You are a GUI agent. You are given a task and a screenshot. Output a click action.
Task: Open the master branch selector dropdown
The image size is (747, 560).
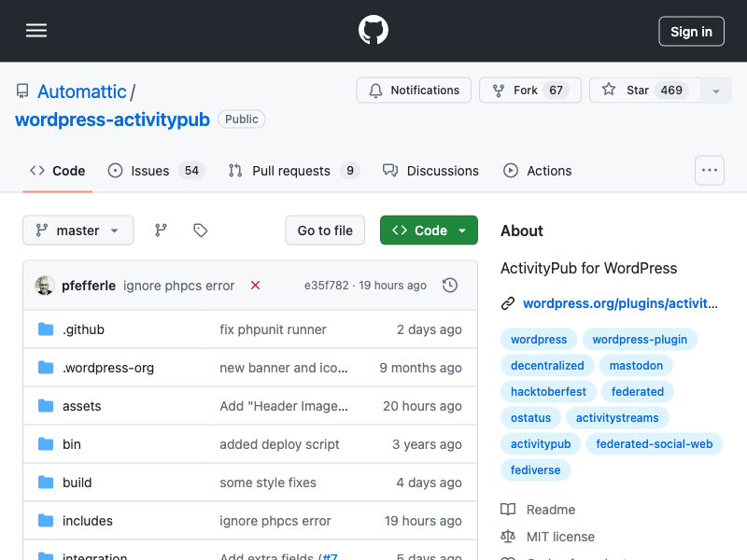coord(78,231)
